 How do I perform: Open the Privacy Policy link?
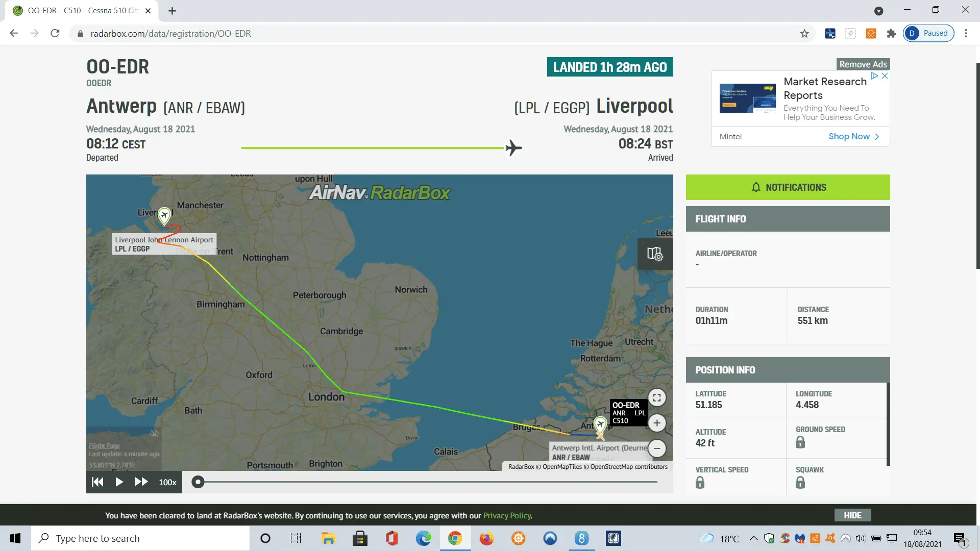[507, 516]
